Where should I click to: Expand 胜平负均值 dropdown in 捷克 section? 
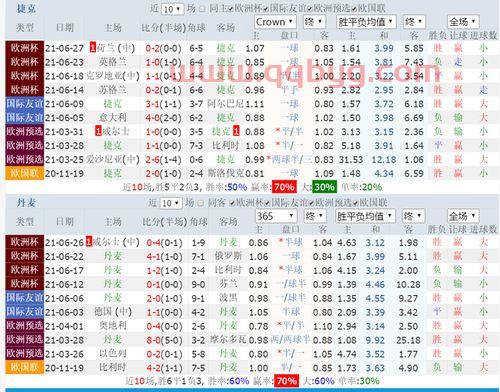pos(366,22)
